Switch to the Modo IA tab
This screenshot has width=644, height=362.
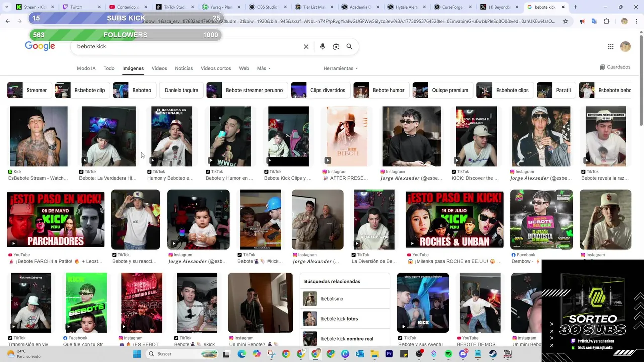point(86,68)
